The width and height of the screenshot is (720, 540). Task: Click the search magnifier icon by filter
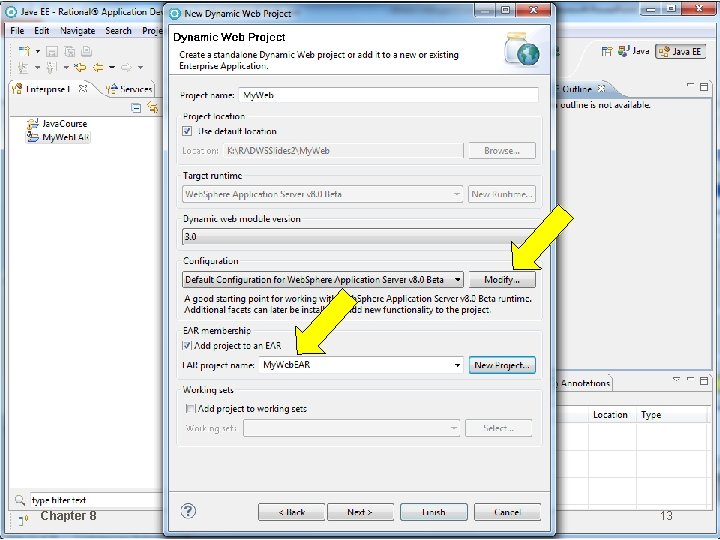19,500
